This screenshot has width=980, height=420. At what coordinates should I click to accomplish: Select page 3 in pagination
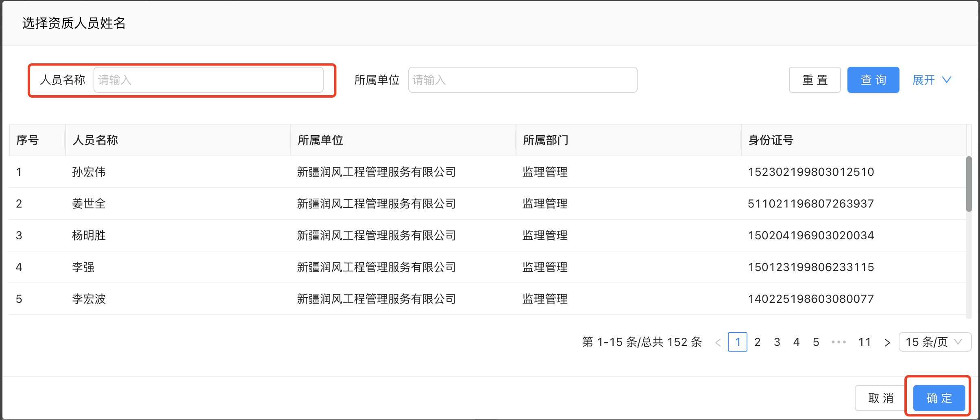(777, 342)
